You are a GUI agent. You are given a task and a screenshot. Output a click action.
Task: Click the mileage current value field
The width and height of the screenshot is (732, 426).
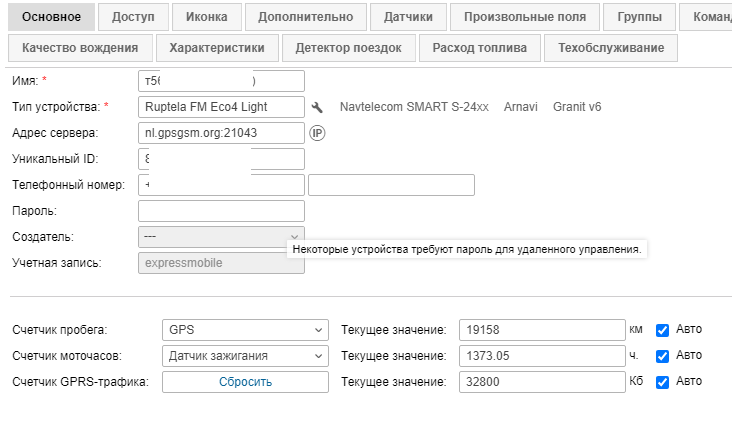click(541, 330)
